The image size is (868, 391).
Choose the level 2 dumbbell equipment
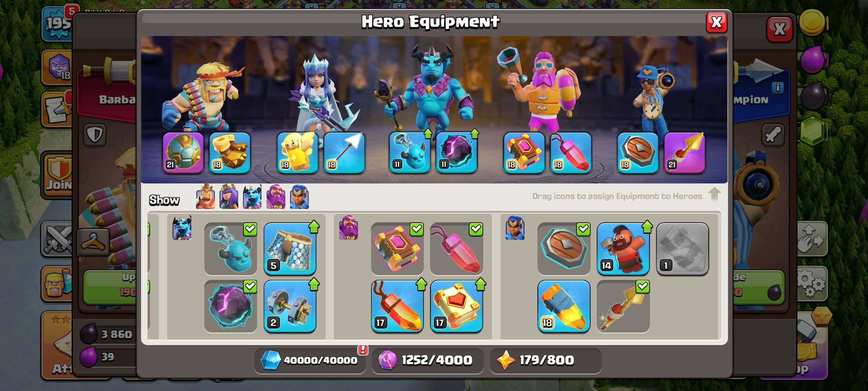tap(290, 306)
